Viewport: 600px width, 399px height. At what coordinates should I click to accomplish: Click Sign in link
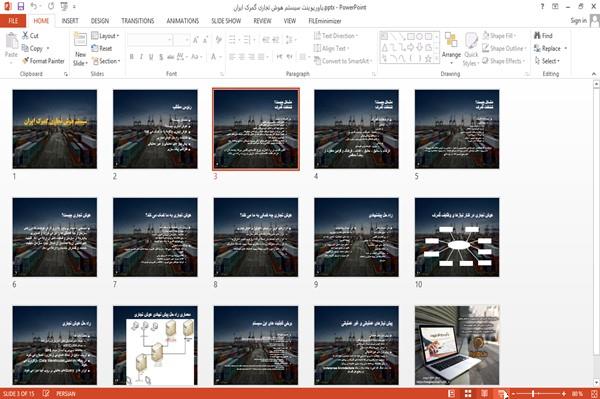click(x=578, y=21)
